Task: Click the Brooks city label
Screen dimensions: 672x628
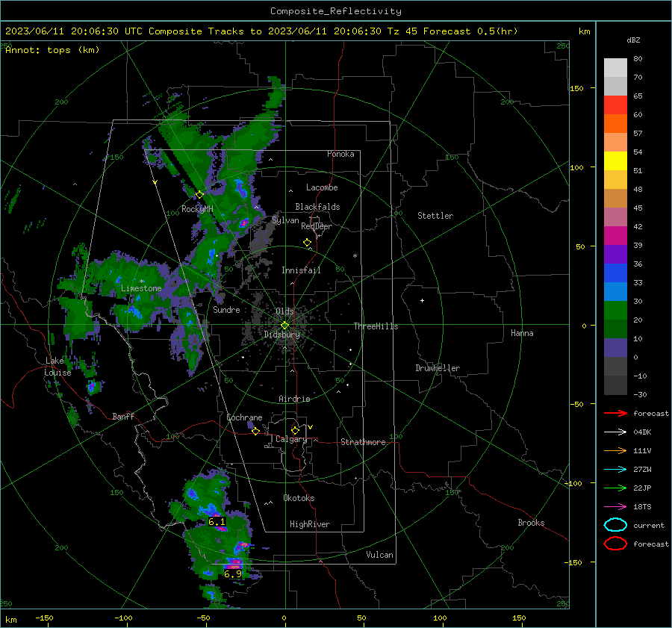Action: [531, 523]
